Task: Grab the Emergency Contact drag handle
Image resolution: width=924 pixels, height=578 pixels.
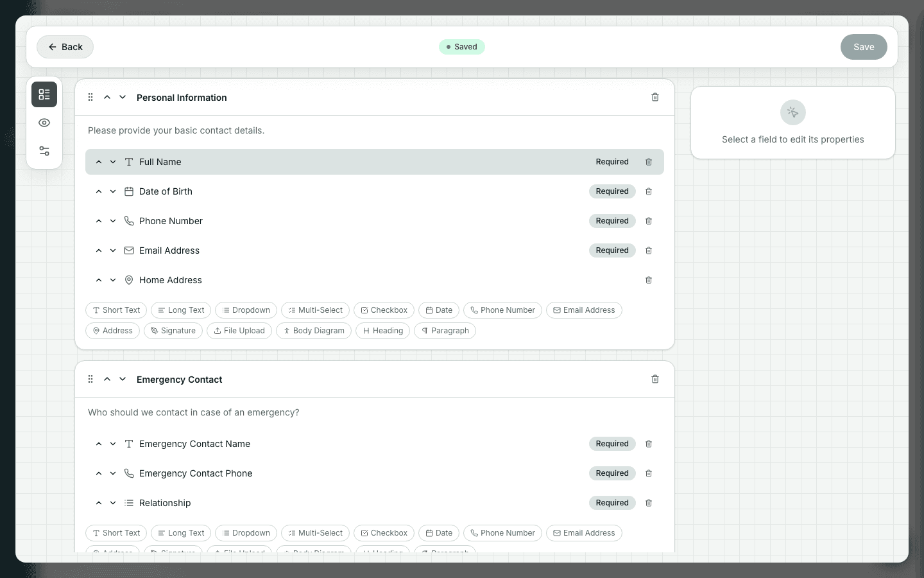Action: [90, 379]
